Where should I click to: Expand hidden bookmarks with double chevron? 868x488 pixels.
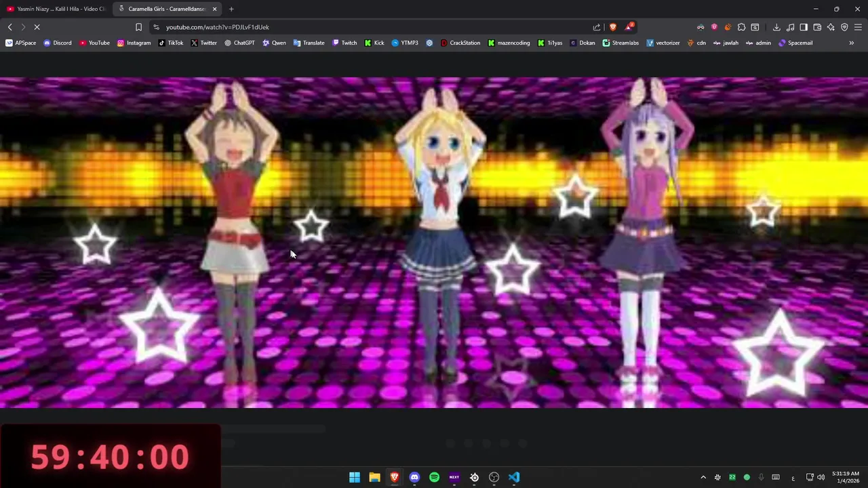pos(851,43)
